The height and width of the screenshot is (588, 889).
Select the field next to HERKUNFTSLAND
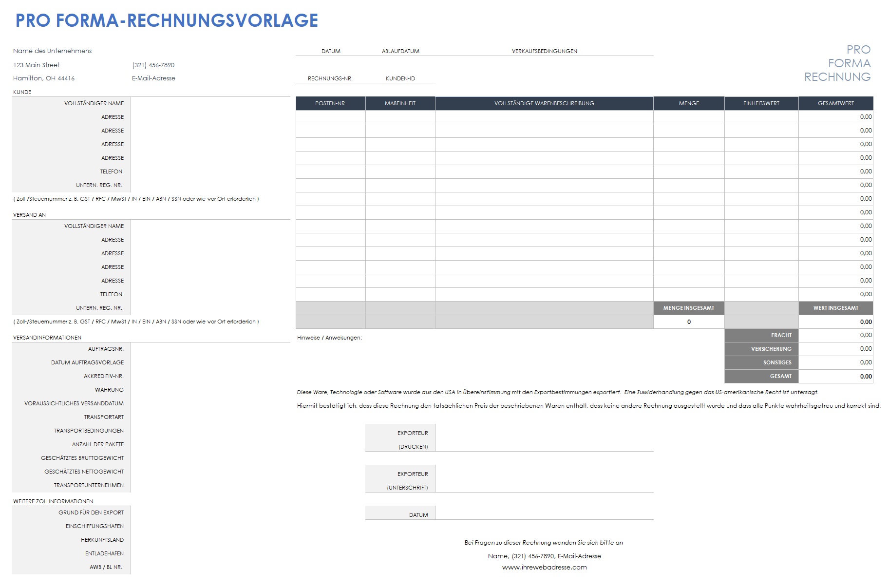[x=210, y=540]
